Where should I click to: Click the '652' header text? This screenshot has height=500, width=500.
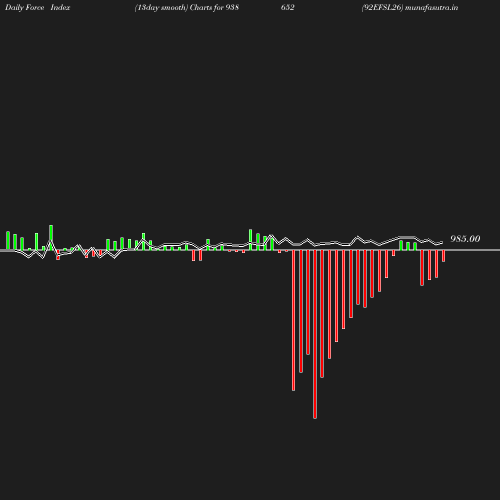287,7
